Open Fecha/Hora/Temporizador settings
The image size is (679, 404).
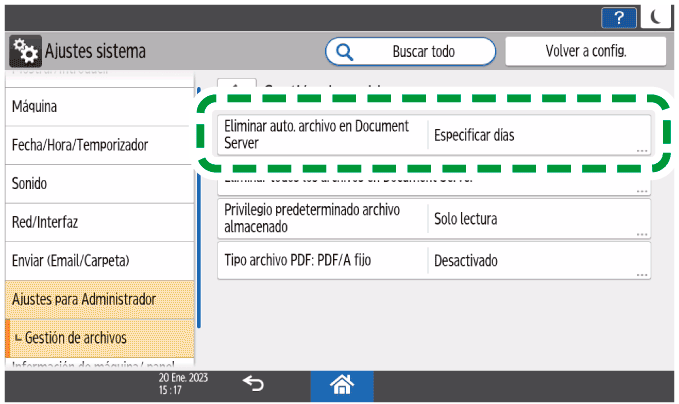tap(98, 145)
